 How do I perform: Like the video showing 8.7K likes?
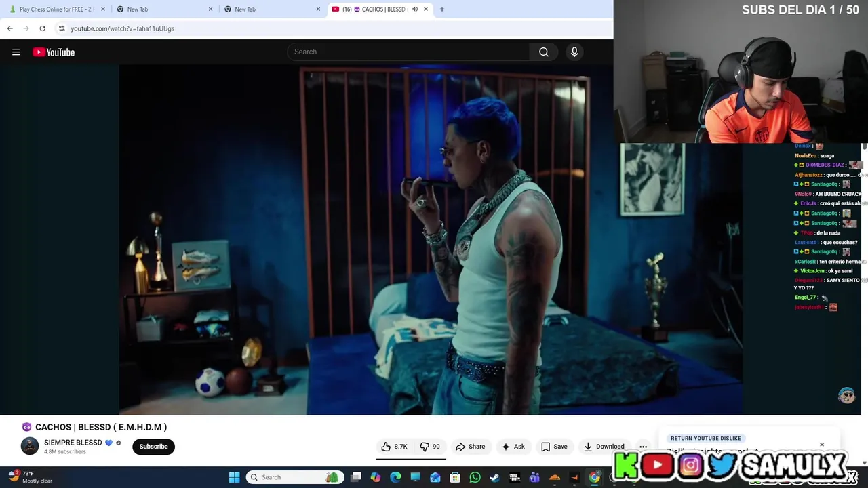[395, 447]
